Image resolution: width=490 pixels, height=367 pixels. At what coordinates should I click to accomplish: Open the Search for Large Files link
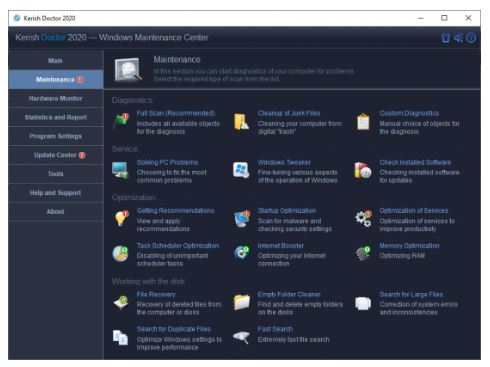tap(411, 294)
